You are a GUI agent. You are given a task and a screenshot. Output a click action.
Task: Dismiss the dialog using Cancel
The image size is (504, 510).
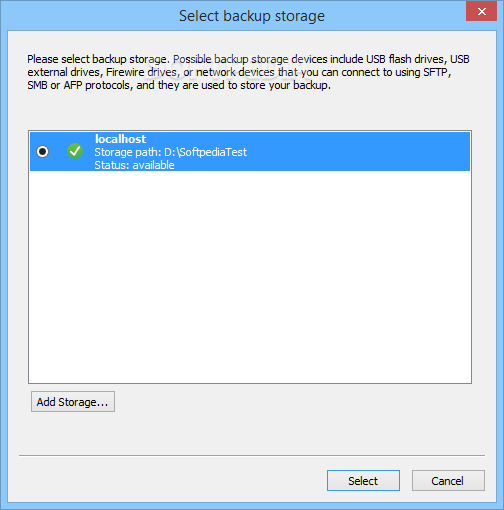point(448,481)
